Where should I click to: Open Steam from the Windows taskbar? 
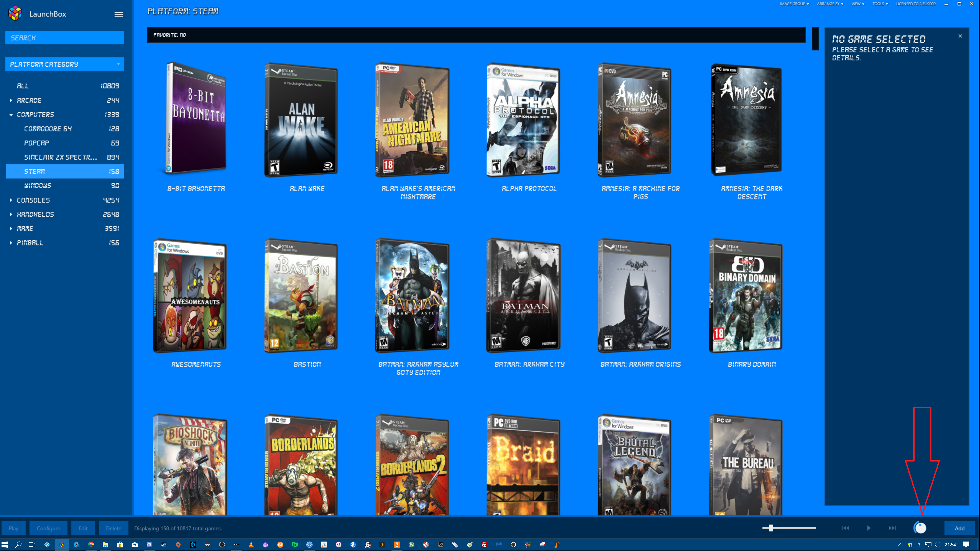point(164,545)
